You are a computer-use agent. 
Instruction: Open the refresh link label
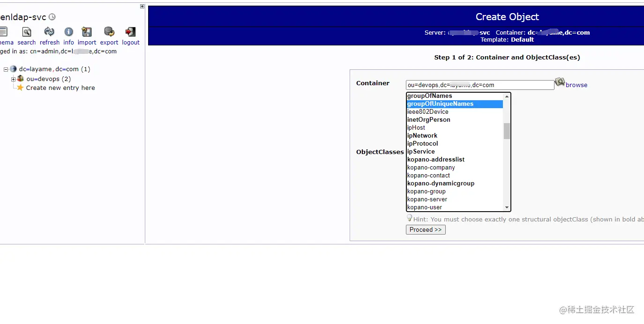[50, 42]
